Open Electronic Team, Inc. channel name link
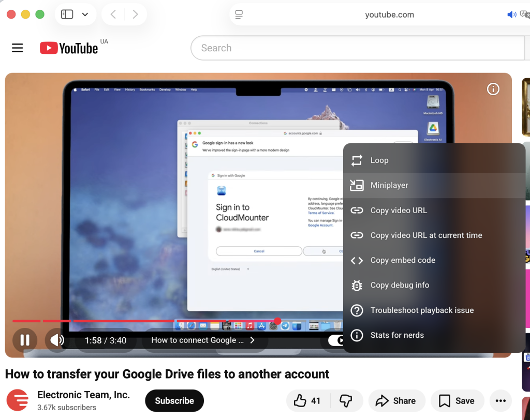This screenshot has height=420, width=530. click(x=83, y=395)
